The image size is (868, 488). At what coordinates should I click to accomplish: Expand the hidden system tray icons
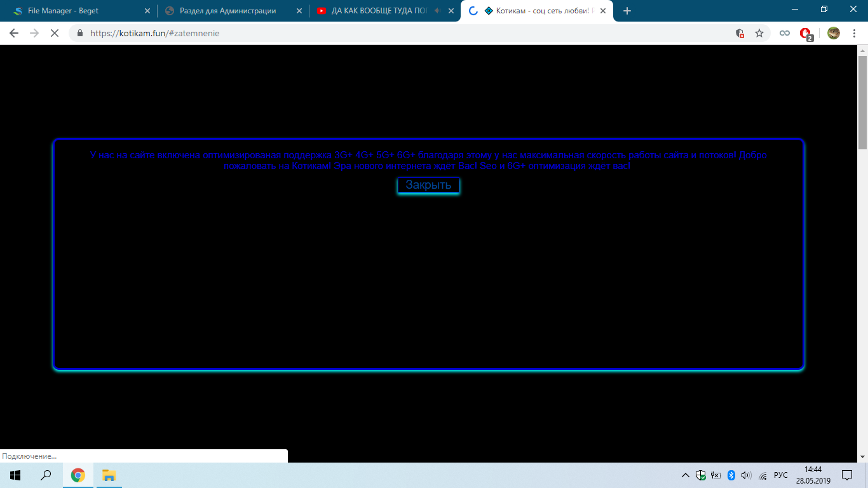coord(685,475)
